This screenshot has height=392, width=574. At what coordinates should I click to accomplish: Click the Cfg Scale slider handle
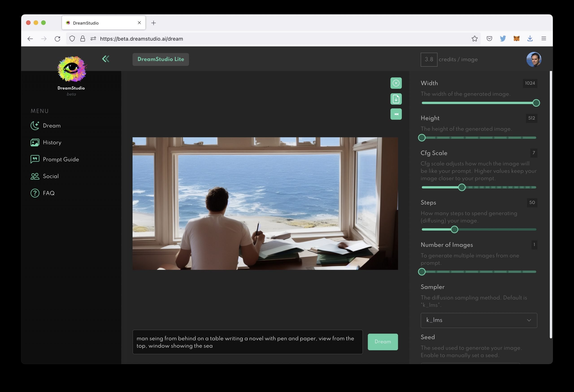pyautogui.click(x=462, y=187)
